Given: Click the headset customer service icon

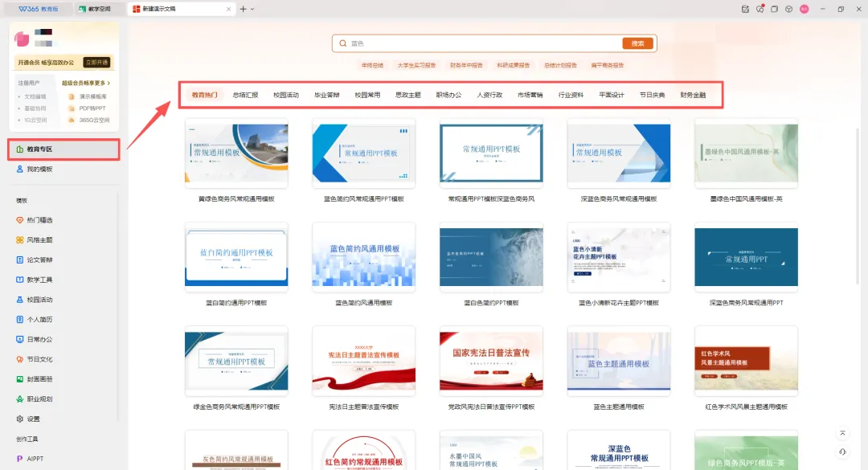Looking at the screenshot, I should (842, 452).
